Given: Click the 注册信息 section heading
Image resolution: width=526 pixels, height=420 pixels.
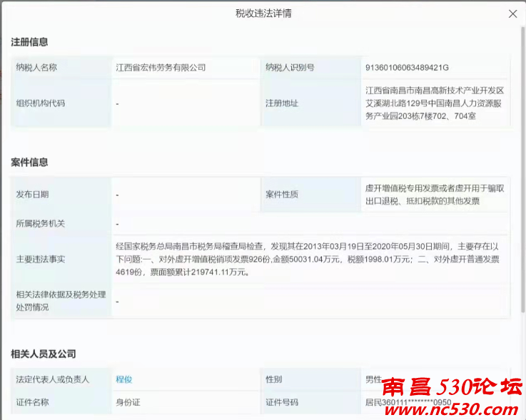Looking at the screenshot, I should coord(29,42).
